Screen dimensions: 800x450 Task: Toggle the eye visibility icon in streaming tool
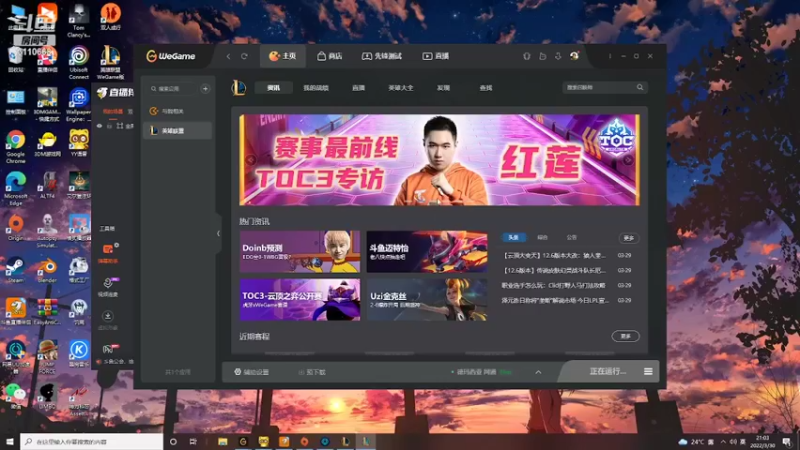99,126
